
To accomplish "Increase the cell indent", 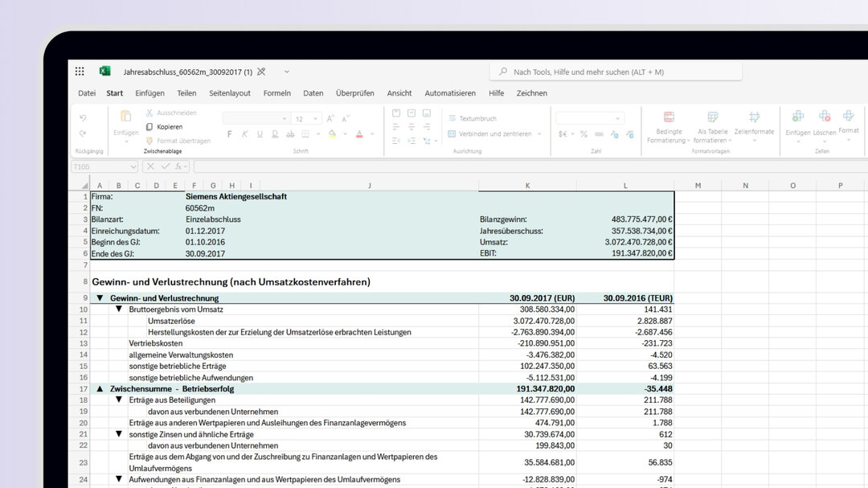I will 411,141.
